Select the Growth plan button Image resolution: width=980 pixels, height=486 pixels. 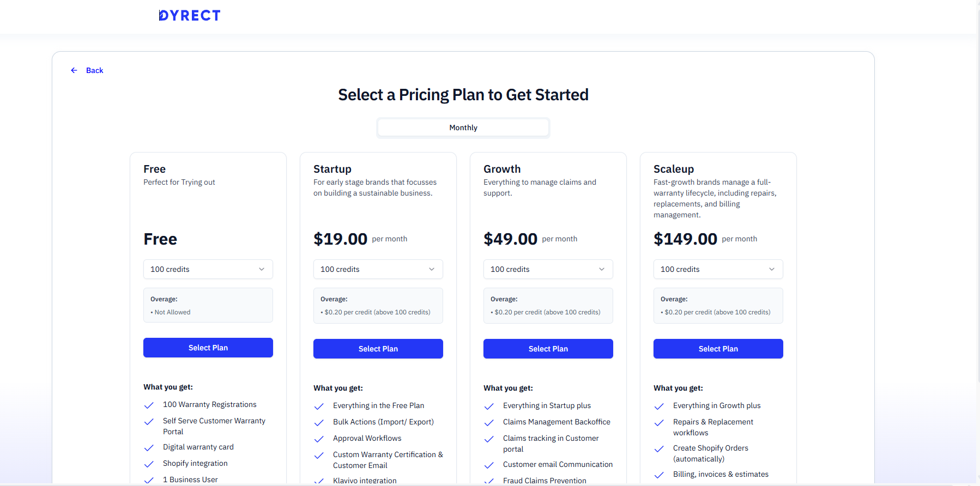pos(548,349)
